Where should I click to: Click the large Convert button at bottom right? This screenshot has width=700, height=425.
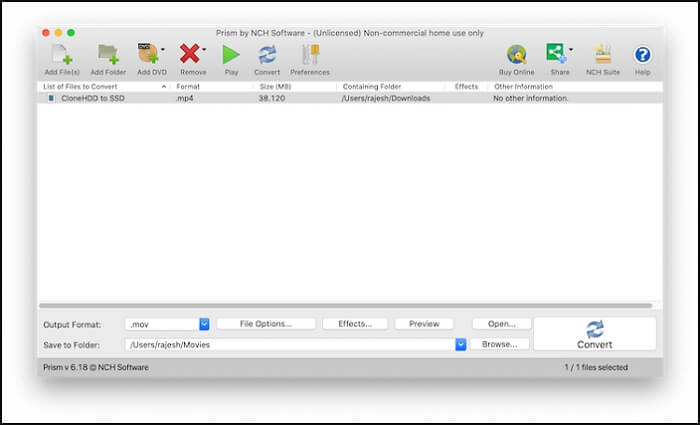point(595,334)
